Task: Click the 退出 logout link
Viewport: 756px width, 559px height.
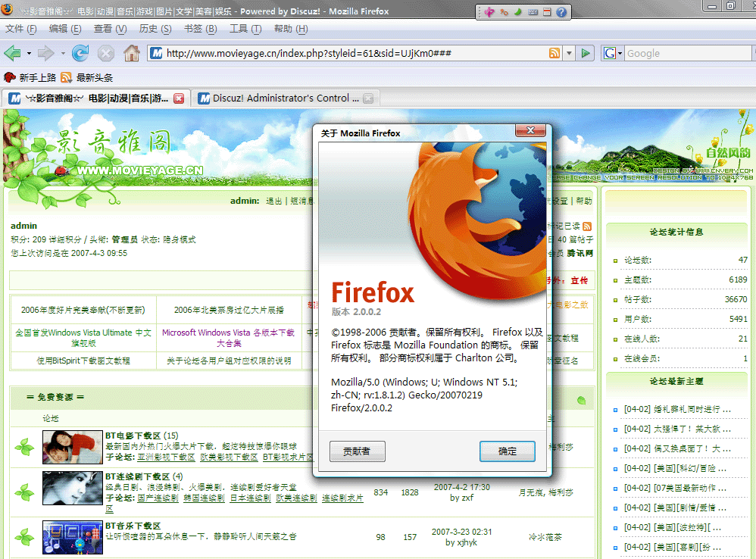Action: click(x=273, y=201)
